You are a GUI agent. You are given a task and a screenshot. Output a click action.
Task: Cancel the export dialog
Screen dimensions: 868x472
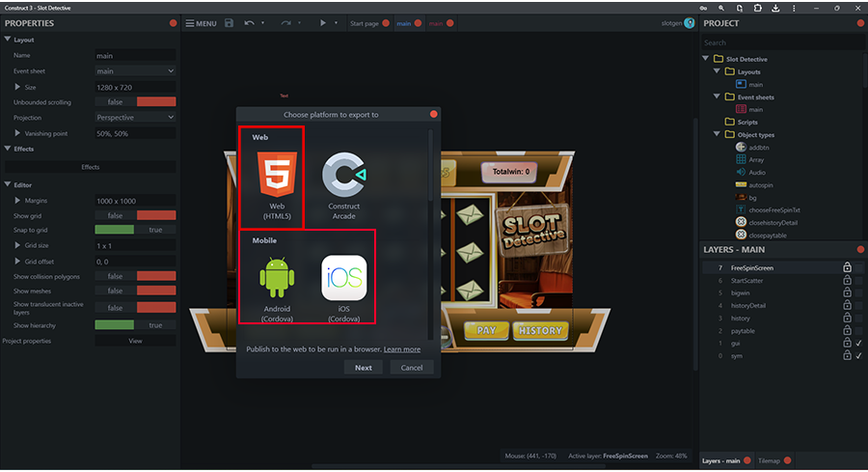pos(411,368)
